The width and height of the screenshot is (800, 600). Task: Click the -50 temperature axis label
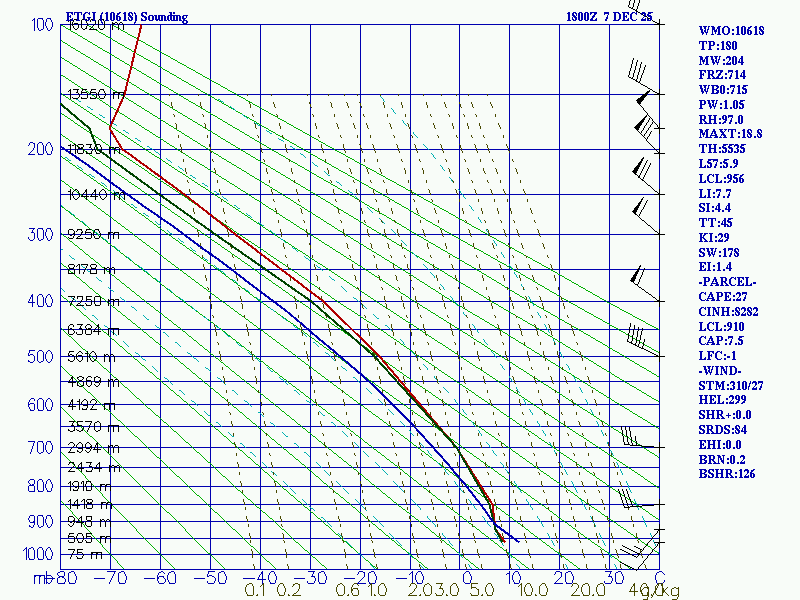point(210,578)
